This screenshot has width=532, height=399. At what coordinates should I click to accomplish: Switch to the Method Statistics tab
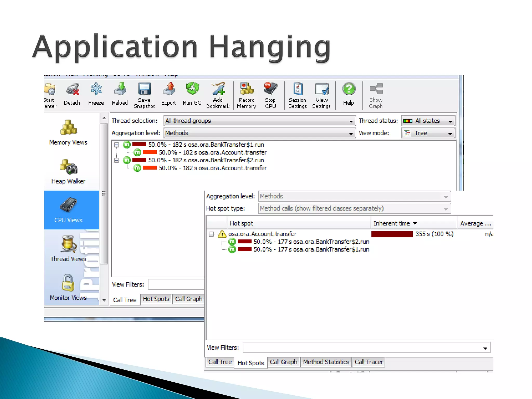(x=326, y=362)
